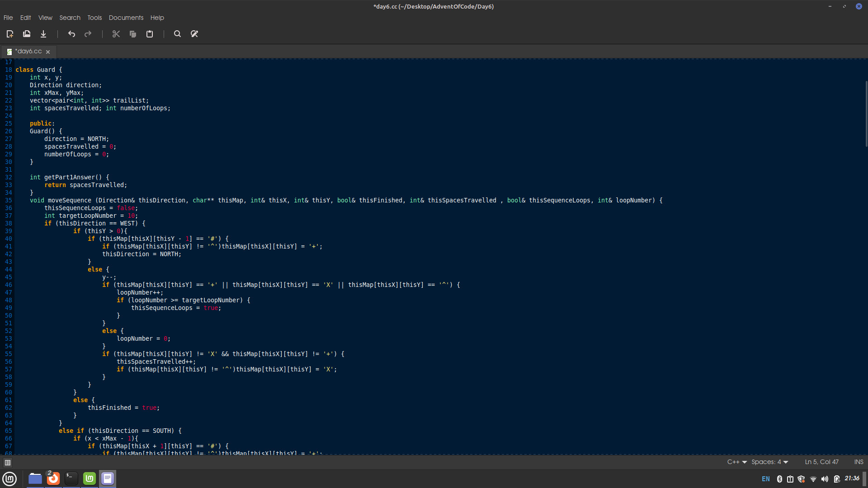Open the C++ language dropdown
The width and height of the screenshot is (868, 488).
(x=737, y=462)
